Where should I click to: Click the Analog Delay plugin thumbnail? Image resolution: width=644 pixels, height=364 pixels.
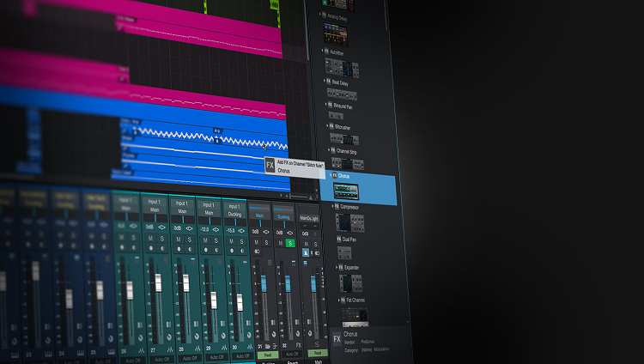coord(335,34)
